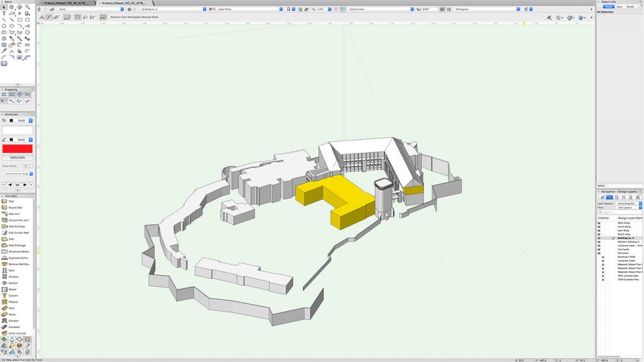Click the Visibility column header
This screenshot has width=644, height=362.
pyautogui.click(x=603, y=218)
